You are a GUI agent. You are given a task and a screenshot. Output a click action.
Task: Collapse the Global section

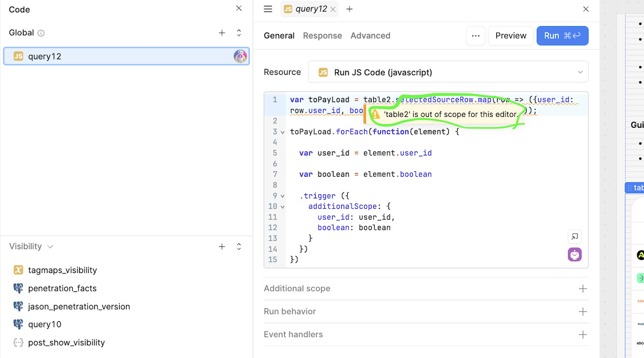[238, 33]
